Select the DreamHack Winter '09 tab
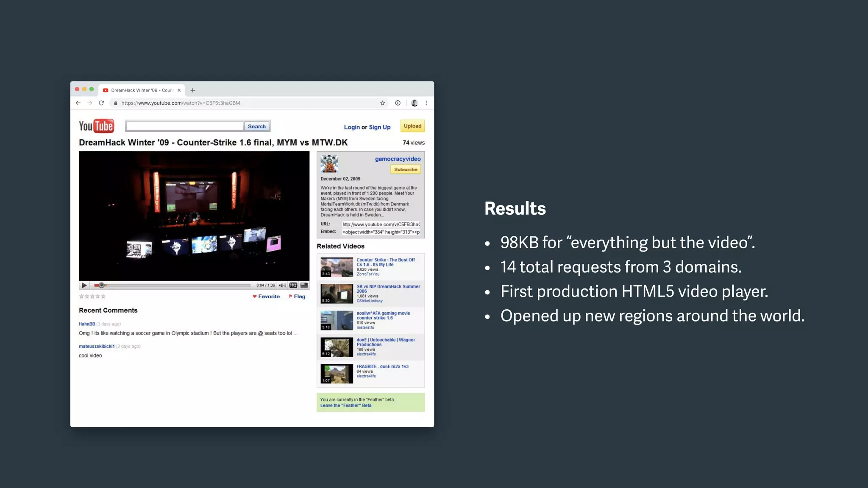868x488 pixels. pos(142,90)
